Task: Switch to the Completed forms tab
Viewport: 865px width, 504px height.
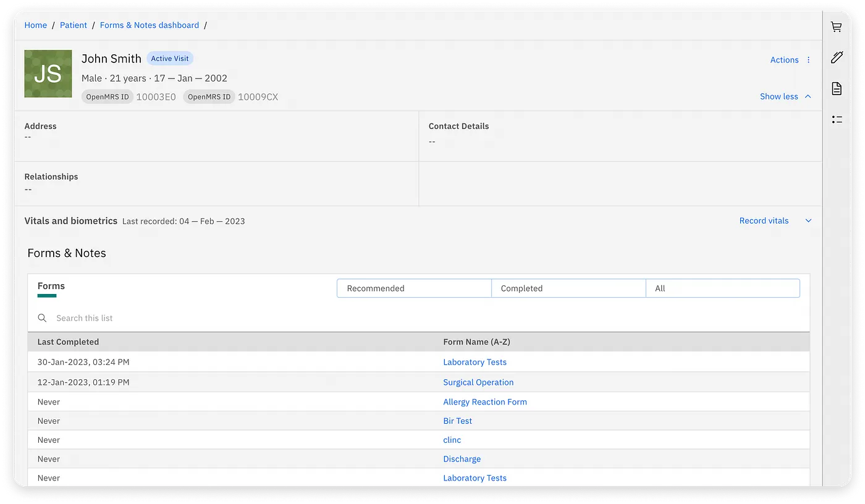Action: tap(568, 288)
